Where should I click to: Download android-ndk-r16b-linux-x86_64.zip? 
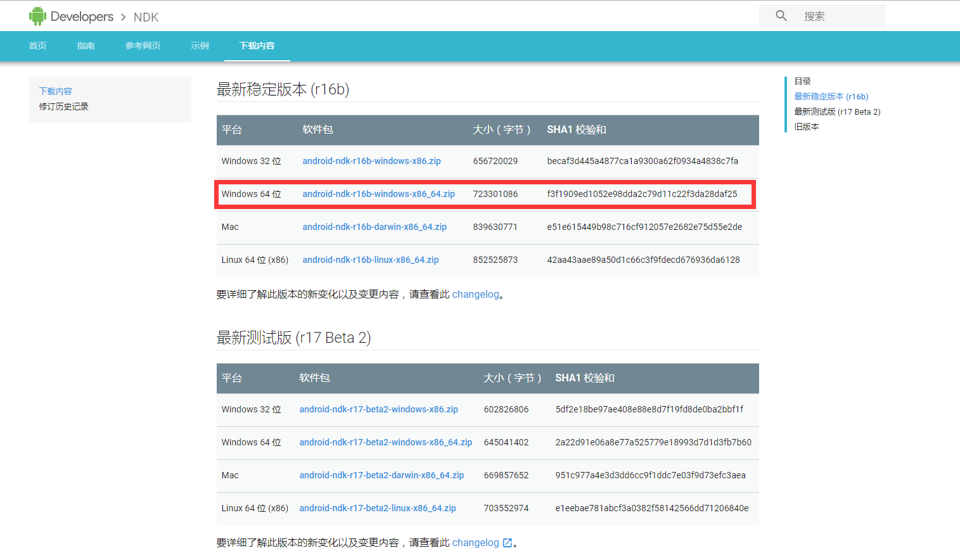371,260
